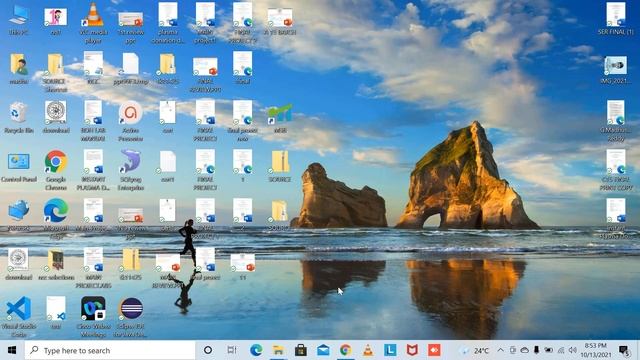
Task: Open the blue L app on taskbar
Action: pos(390,350)
